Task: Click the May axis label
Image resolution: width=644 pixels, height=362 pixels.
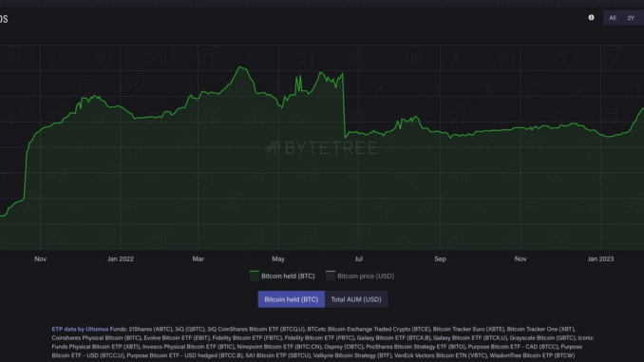Action: pos(278,258)
